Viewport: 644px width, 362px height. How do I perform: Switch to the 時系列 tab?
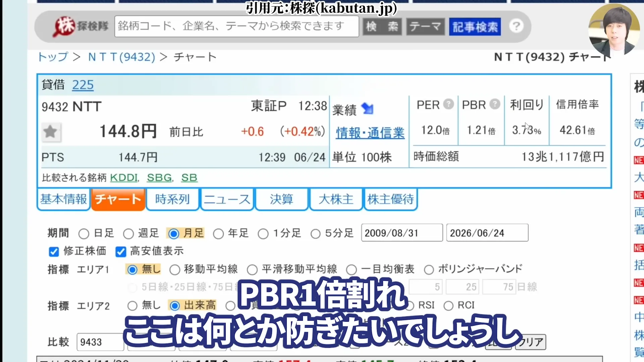[172, 199]
